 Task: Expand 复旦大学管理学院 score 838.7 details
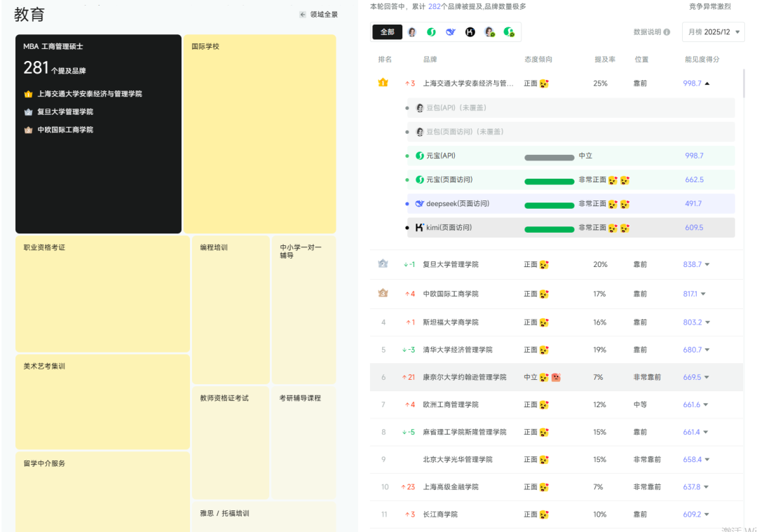(x=707, y=265)
